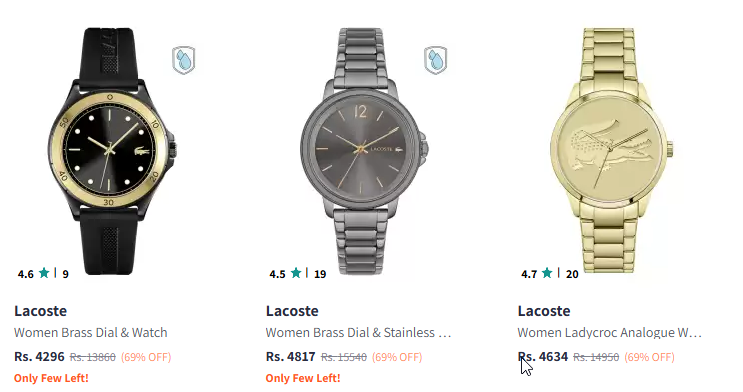Click the star icon beside 4.7 rating
743x392 pixels.
pos(547,273)
